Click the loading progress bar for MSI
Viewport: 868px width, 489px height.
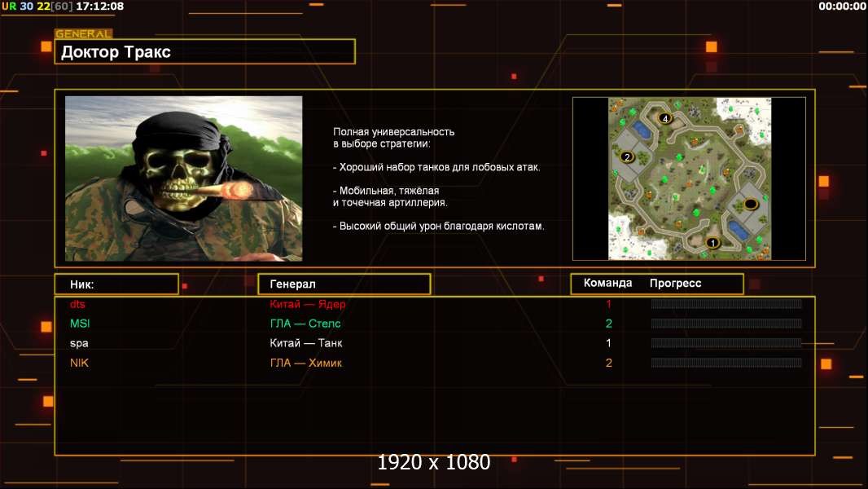[726, 324]
